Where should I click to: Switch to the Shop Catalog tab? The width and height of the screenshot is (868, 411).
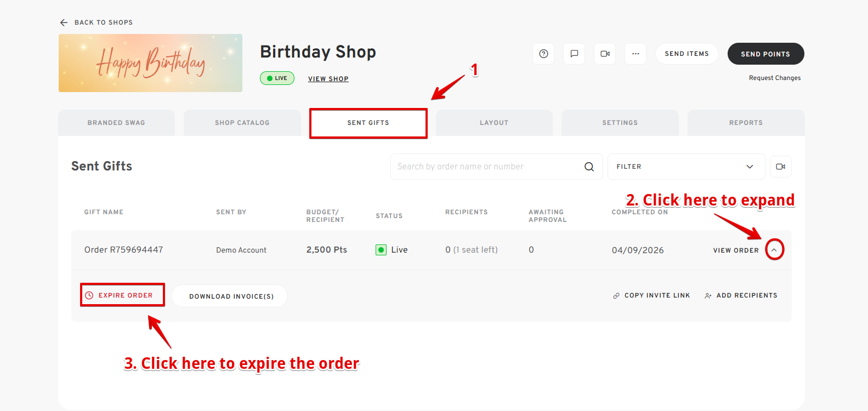242,123
